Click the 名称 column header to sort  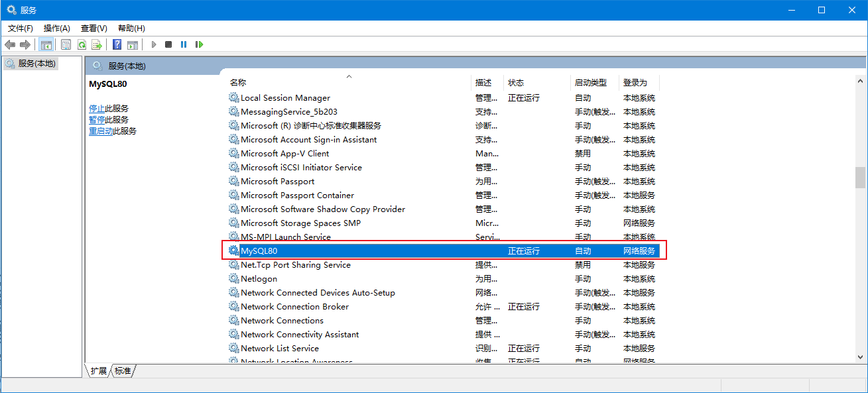tap(237, 82)
